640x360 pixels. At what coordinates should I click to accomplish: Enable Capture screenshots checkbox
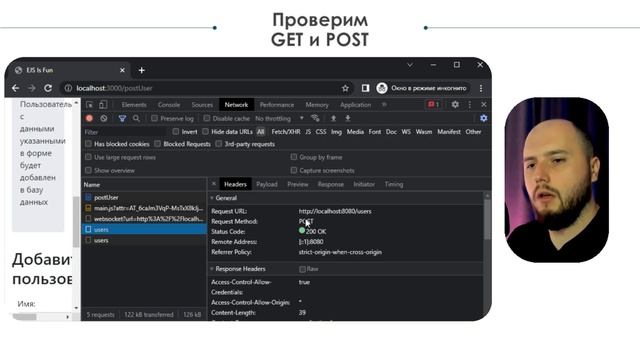coord(294,170)
